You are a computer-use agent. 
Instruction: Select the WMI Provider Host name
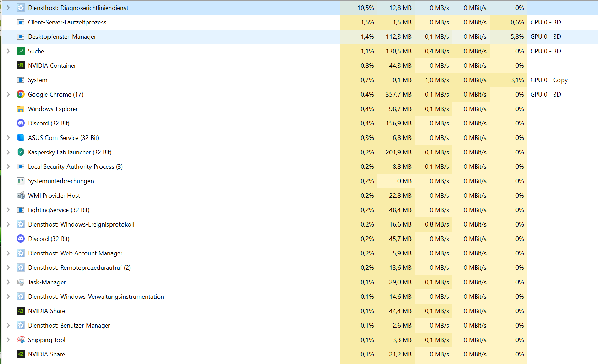tap(54, 196)
